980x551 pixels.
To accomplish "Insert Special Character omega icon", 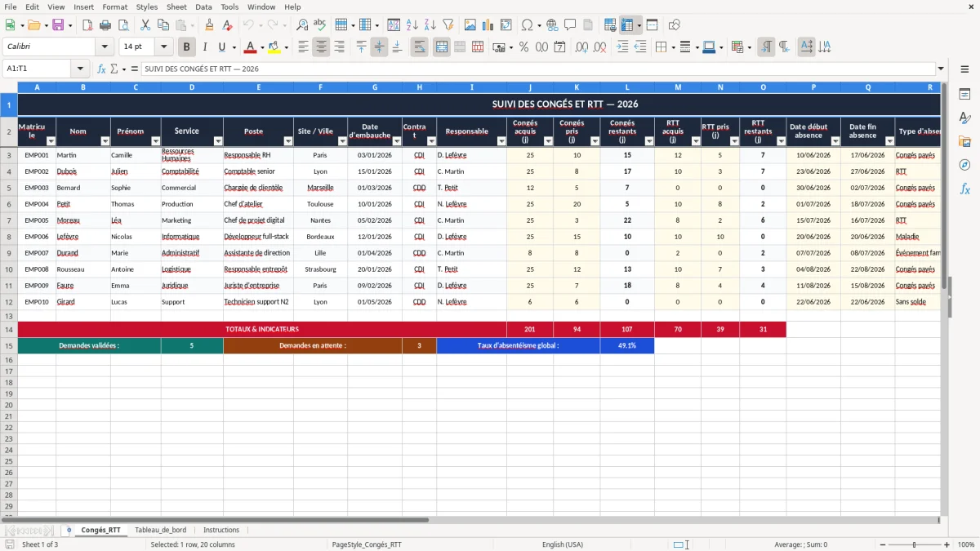I will [527, 25].
